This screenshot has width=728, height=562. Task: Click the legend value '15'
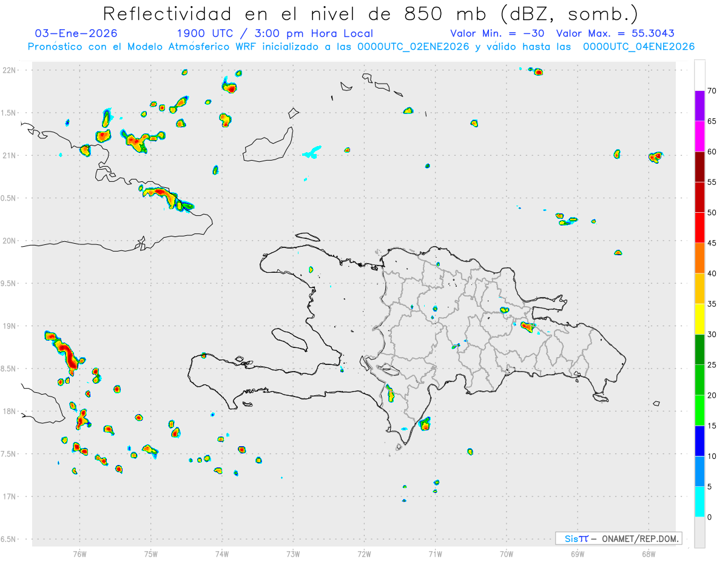tap(712, 426)
